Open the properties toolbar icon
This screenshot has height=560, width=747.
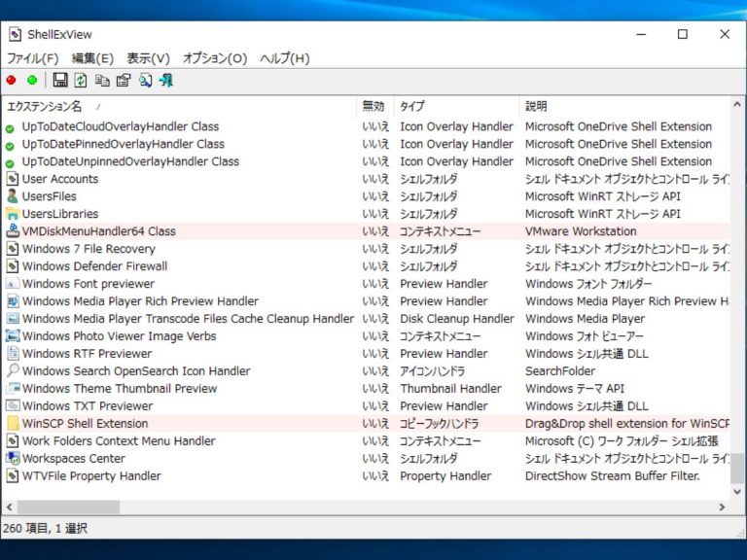(124, 80)
